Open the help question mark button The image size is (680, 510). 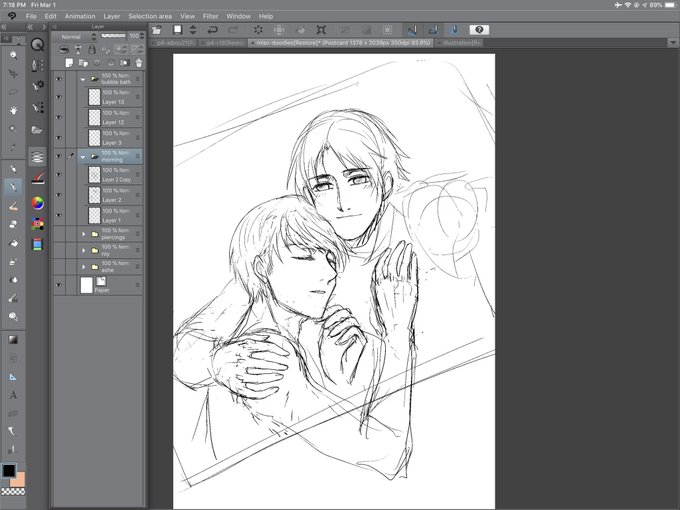click(479, 29)
